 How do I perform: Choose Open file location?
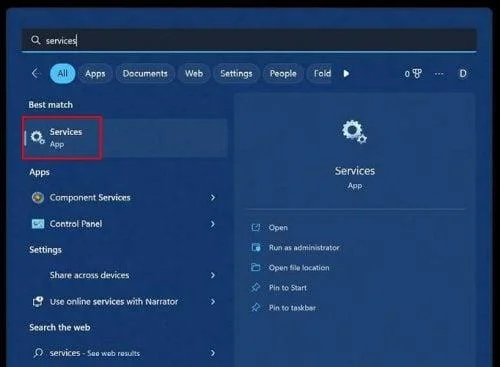[x=299, y=268]
